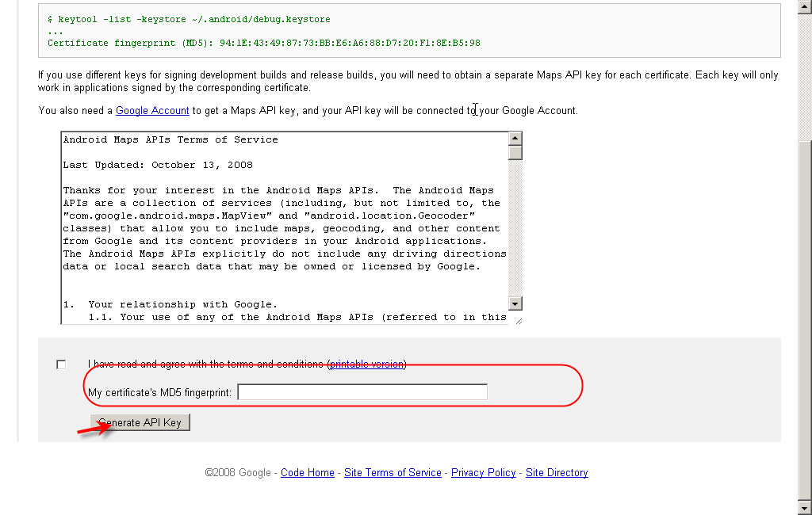
Task: Open the printable version link
Action: [x=366, y=364]
